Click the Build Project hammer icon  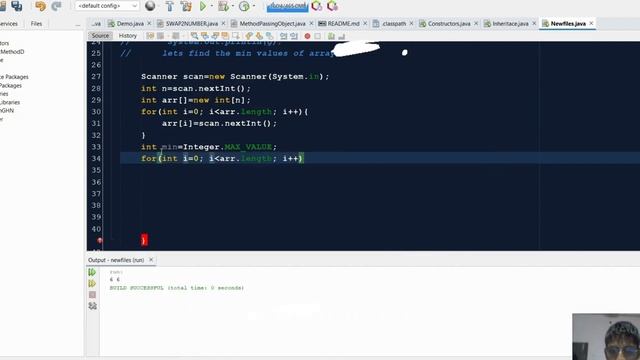170,6
